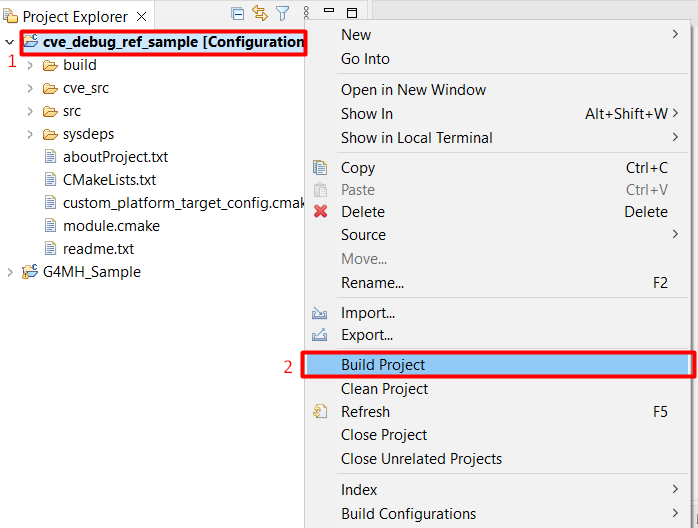Choose Clean Project menu entry
Viewport: 698px width, 528px height.
click(384, 389)
